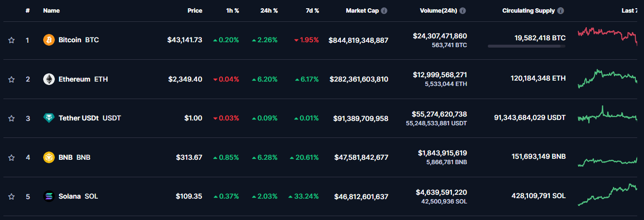Click Bitcoin circulating supply progress bar

(527, 46)
